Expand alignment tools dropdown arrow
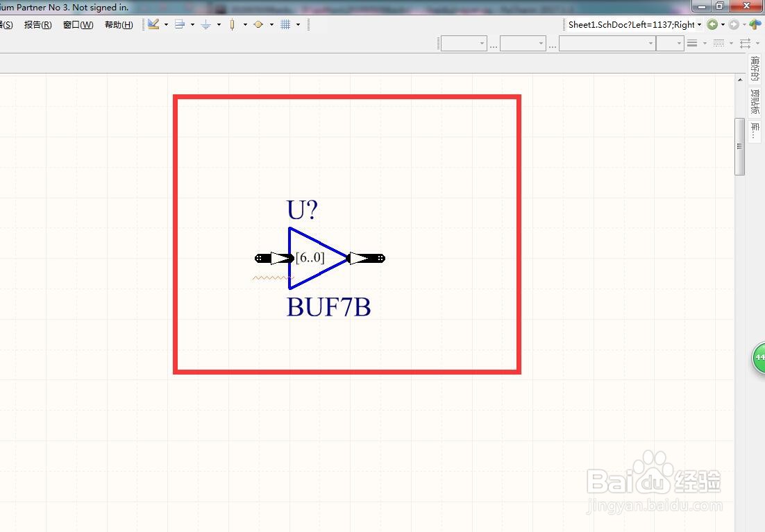This screenshot has width=765, height=532. click(x=192, y=24)
